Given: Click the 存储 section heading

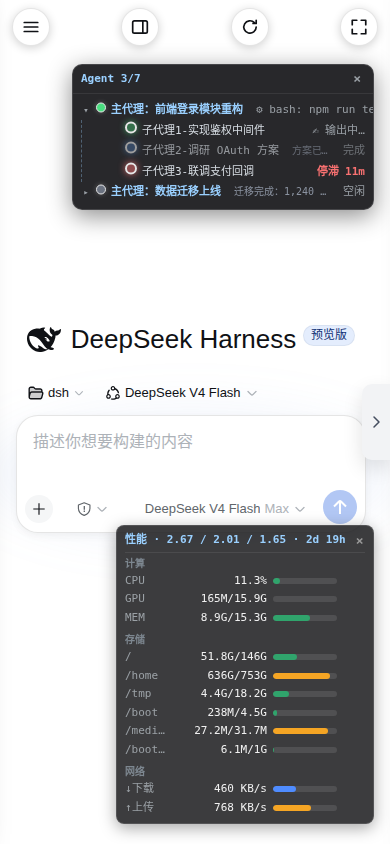Looking at the screenshot, I should coord(135,639).
